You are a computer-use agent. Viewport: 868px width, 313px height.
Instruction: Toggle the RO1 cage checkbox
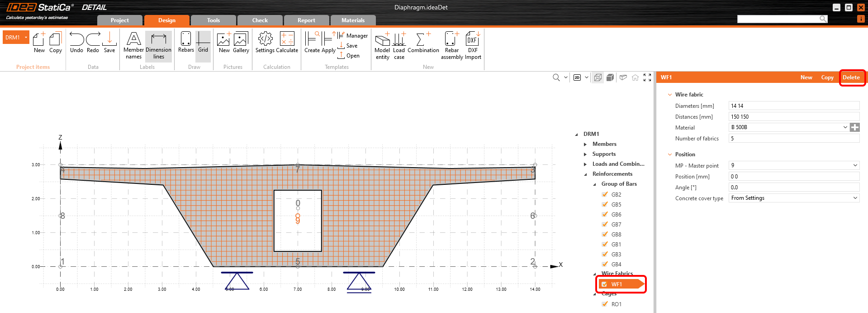click(x=605, y=304)
